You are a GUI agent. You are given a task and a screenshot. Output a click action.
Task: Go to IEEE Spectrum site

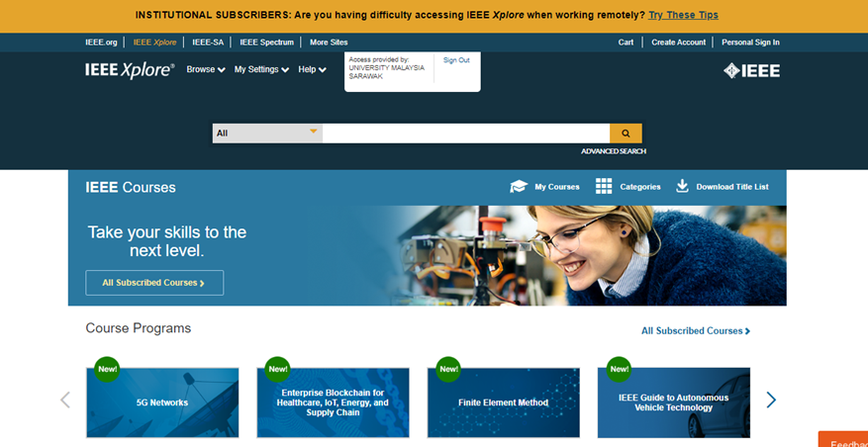coord(267,43)
